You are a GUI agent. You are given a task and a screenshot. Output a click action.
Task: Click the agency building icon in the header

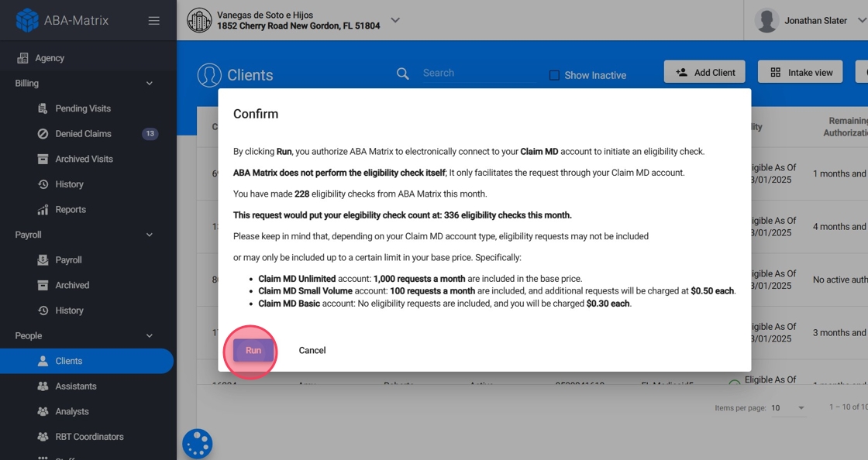[x=199, y=20]
